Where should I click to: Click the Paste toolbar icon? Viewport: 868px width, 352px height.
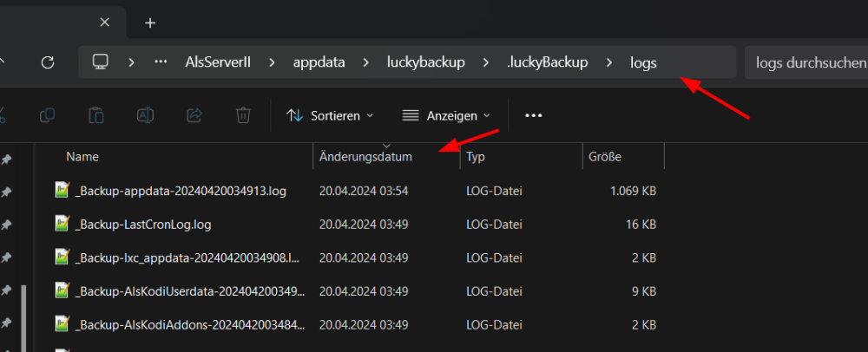[x=97, y=115]
